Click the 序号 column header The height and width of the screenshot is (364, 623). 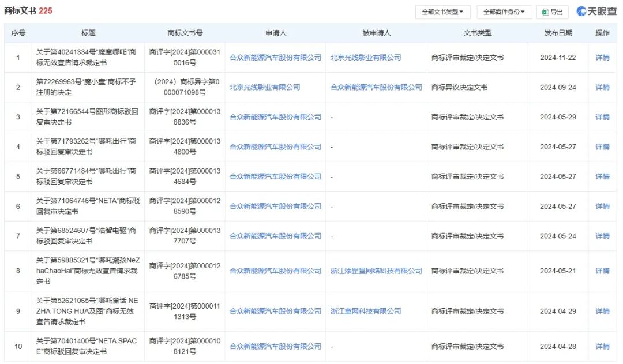click(18, 33)
